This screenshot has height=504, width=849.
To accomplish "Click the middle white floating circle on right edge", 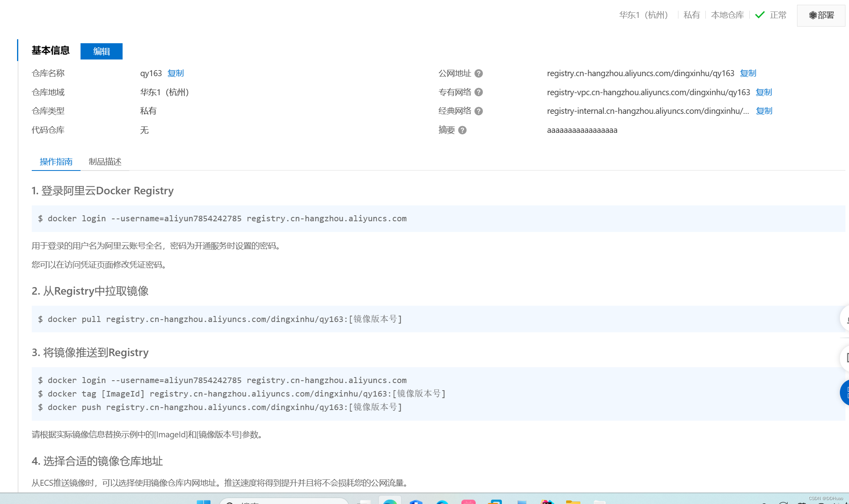I will [845, 358].
